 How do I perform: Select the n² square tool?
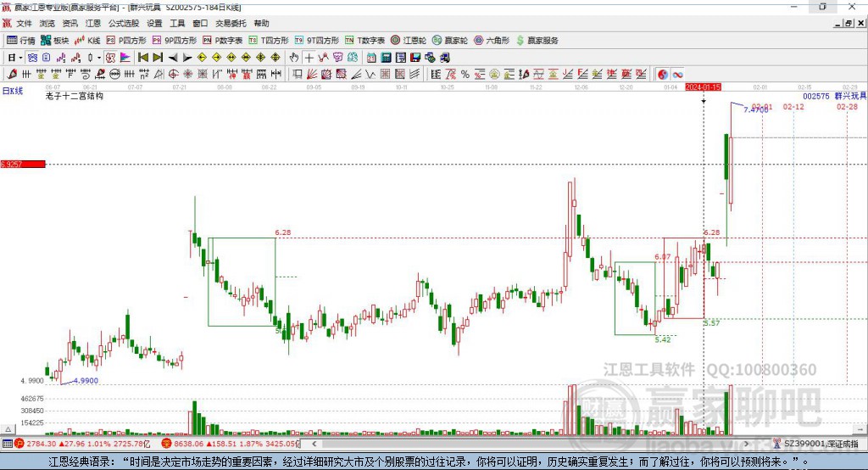tap(144, 74)
